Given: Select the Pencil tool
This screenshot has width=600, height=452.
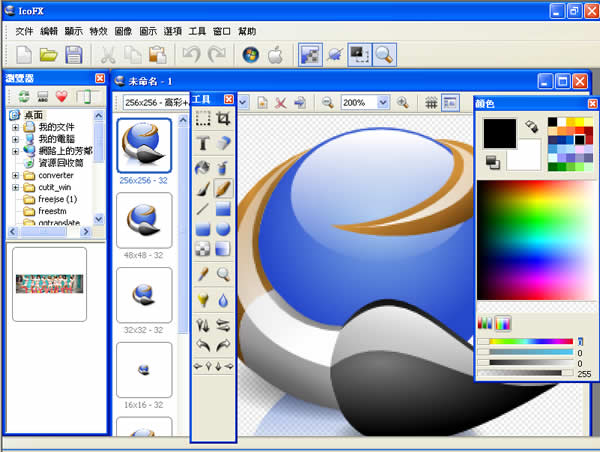Looking at the screenshot, I should [223, 189].
